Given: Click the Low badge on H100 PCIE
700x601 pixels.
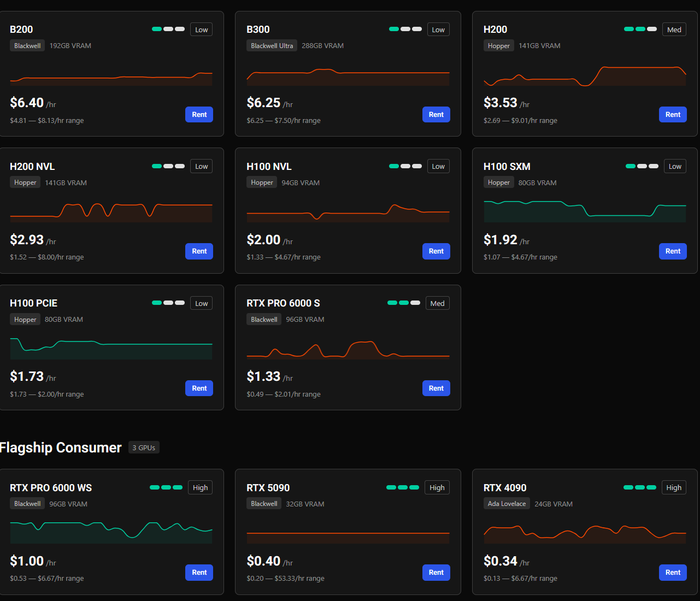Looking at the screenshot, I should coord(202,303).
